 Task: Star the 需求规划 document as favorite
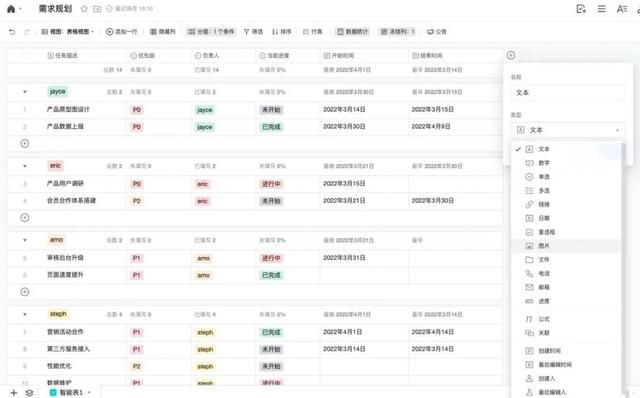[x=84, y=9]
